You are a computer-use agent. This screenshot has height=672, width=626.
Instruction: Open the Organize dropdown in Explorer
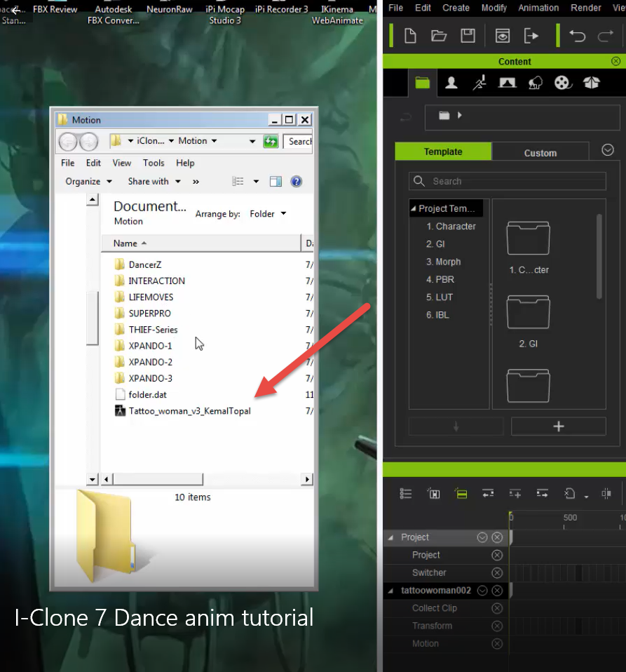coord(88,182)
